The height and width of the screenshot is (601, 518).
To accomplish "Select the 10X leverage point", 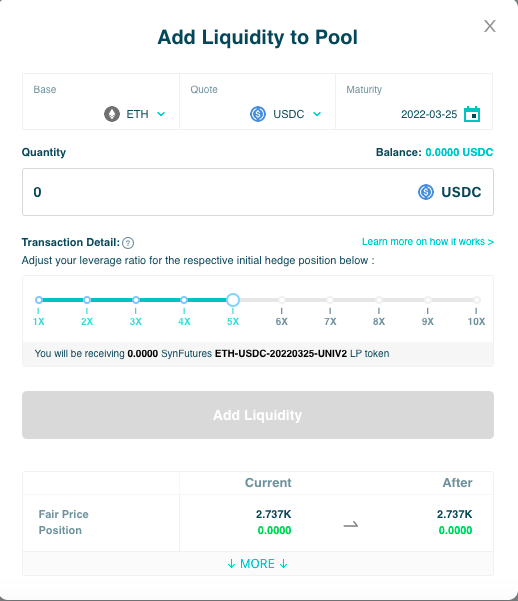I will 476,300.
